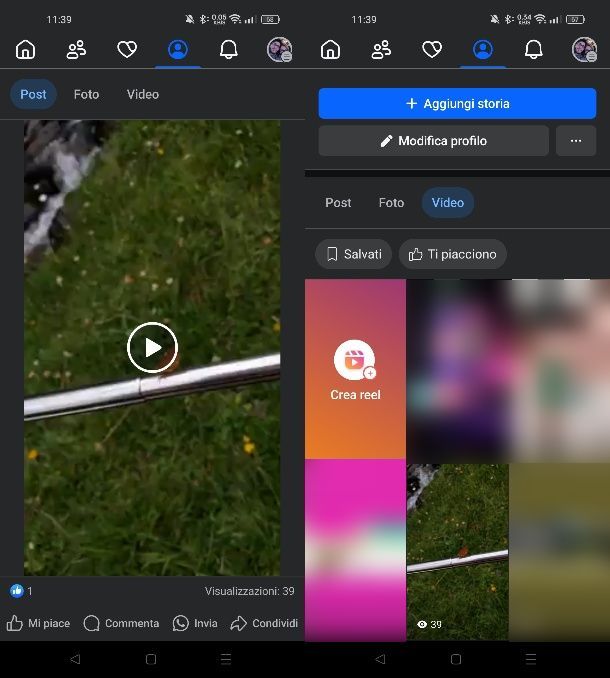Select the Foto tab in left screen
Screen dimensions: 610x678
coord(86,94)
